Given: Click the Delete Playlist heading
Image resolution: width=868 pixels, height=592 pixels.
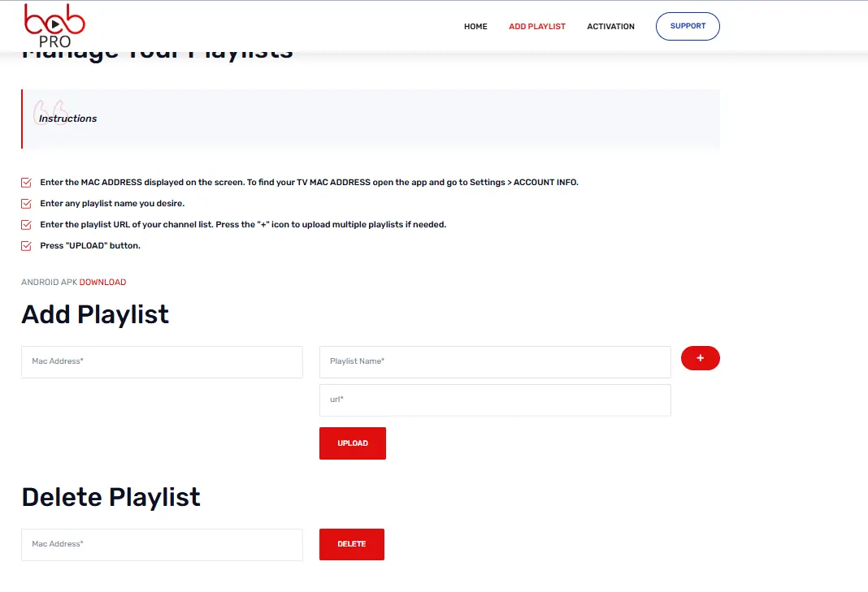Looking at the screenshot, I should coord(111,497).
